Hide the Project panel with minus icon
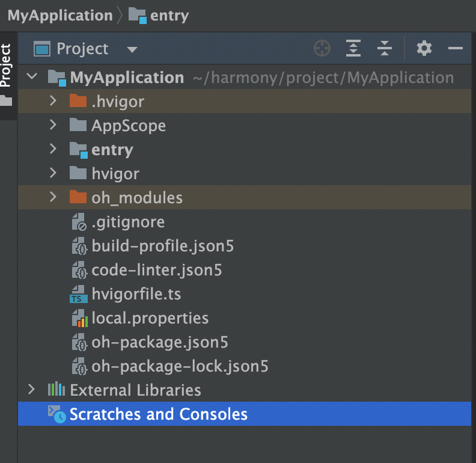Image resolution: width=476 pixels, height=463 pixels. coord(456,48)
